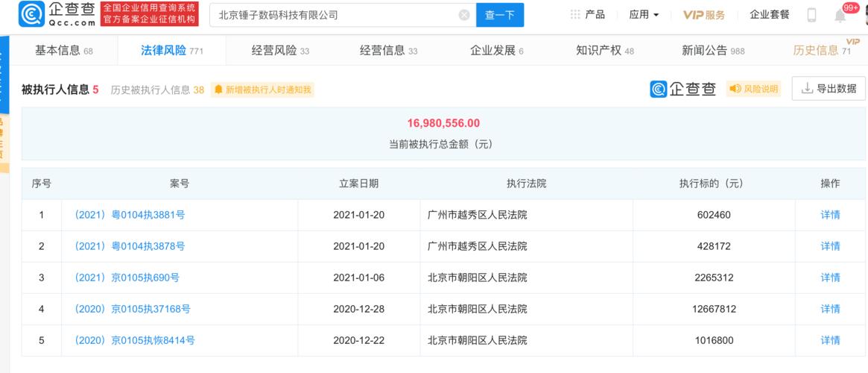Click amount 12667812 cell
Screen dimensions: 868x373
(714, 309)
